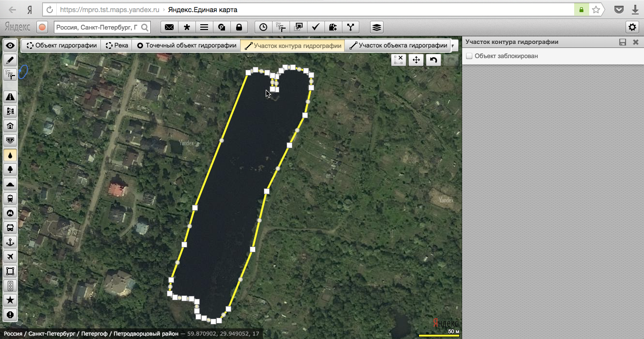Choose the airplane air transport category

[x=10, y=257]
